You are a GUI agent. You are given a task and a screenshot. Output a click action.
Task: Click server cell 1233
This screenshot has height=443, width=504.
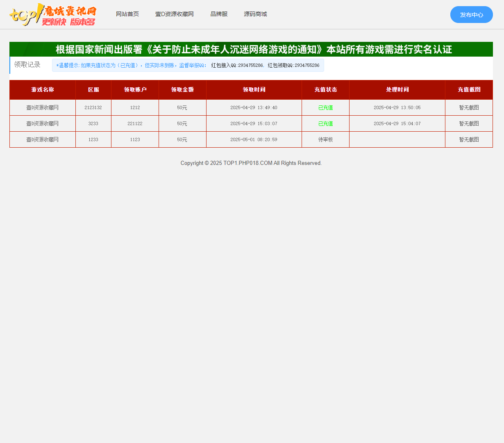93,139
